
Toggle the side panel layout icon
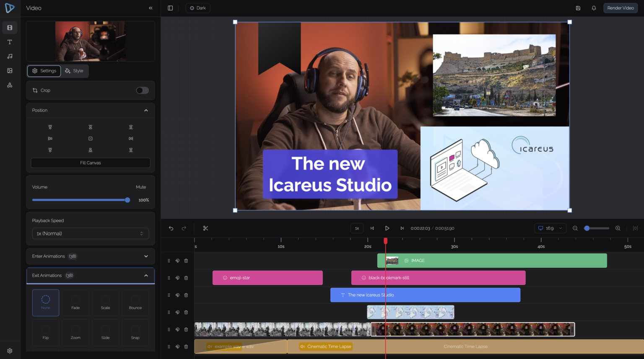point(170,8)
